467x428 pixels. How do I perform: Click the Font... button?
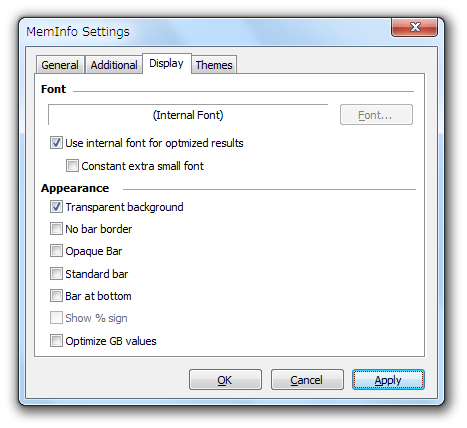(x=376, y=115)
